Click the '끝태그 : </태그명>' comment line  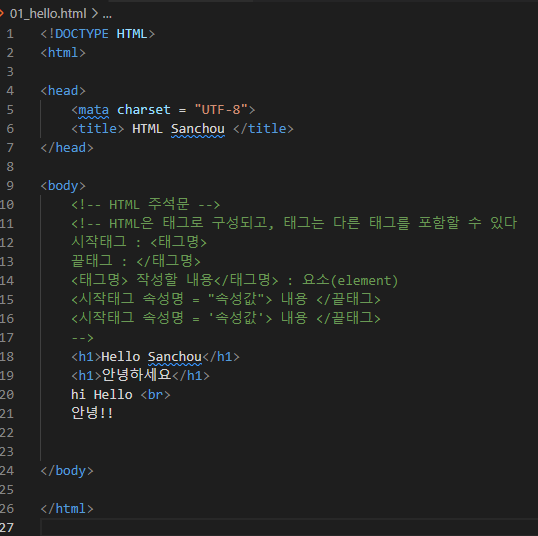136,261
